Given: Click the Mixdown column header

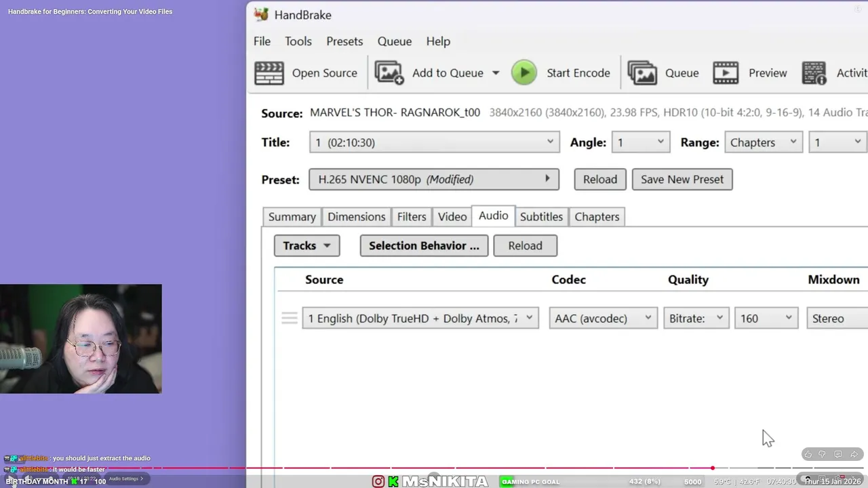Looking at the screenshot, I should tap(833, 280).
